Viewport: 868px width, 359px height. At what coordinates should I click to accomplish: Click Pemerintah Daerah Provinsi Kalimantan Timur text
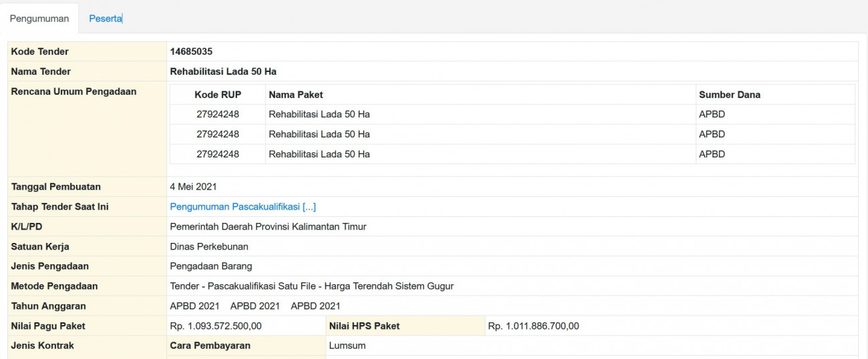coord(268,227)
